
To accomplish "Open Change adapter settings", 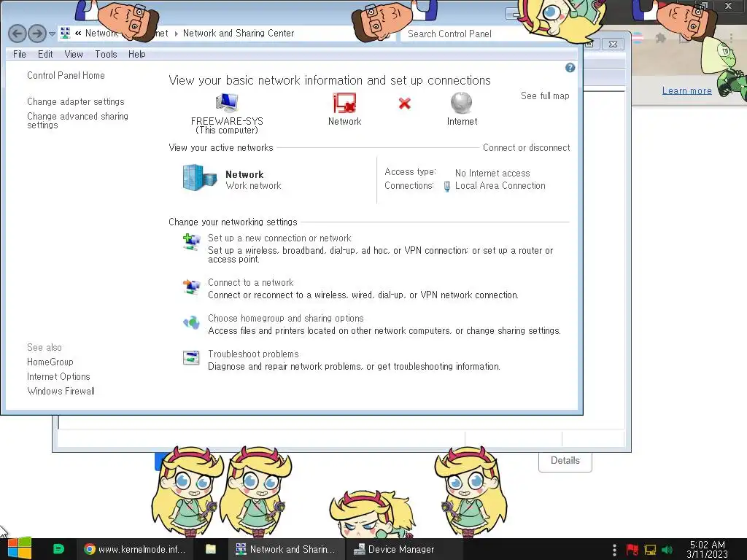I will tap(76, 101).
